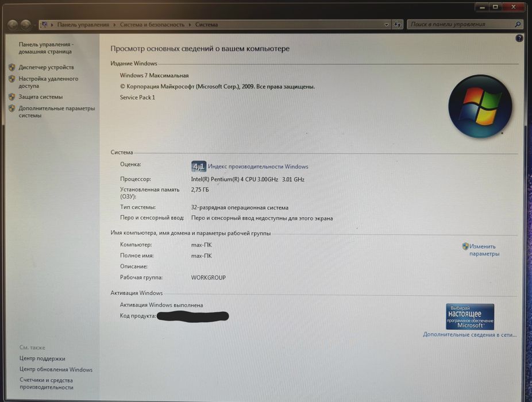Click shield icon beside 'Изменить параметры'
Viewport: 532px width, 402px height.
pos(465,246)
